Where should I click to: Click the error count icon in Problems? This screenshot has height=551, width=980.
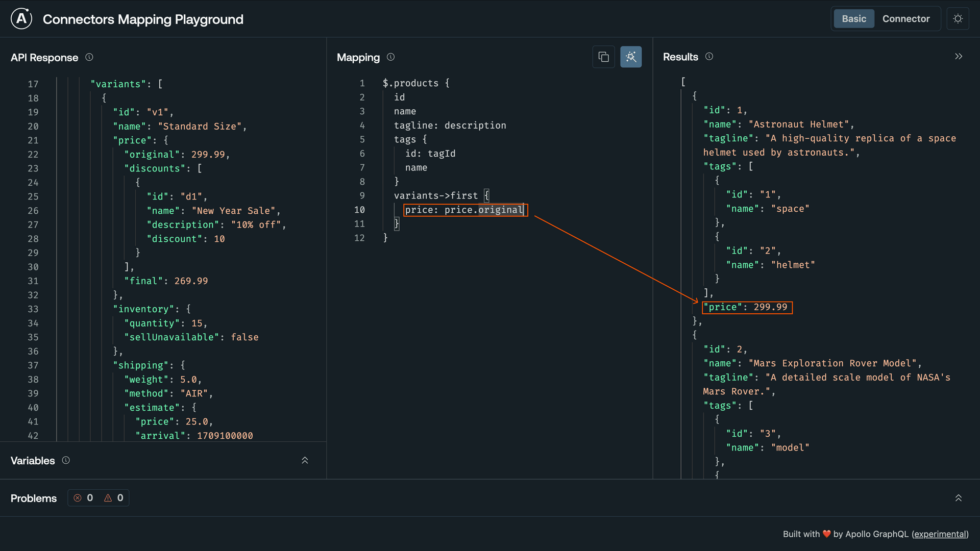78,498
